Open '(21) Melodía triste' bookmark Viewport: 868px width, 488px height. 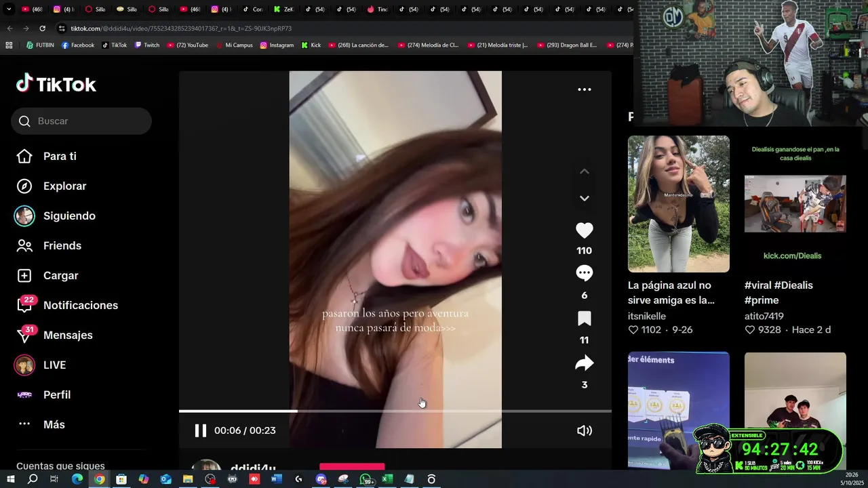click(498, 45)
